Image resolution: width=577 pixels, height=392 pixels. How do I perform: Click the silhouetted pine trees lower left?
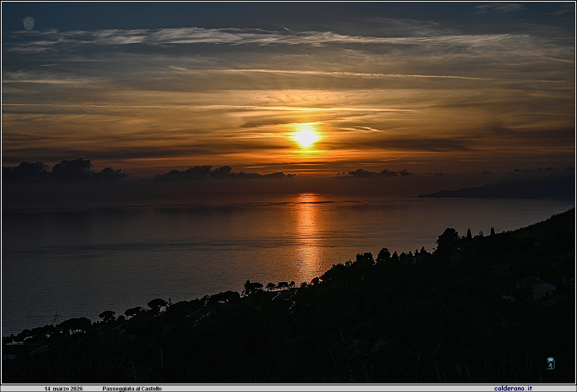pyautogui.click(x=107, y=315)
